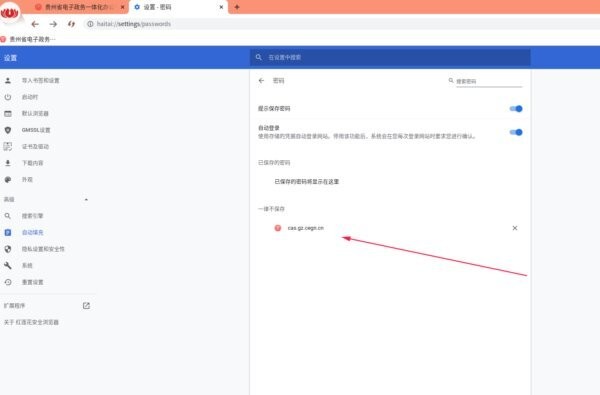Open the 系统 settings section
The width and height of the screenshot is (600, 395).
coord(27,265)
